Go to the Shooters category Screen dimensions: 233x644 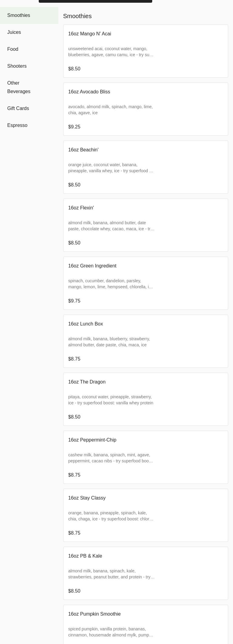tap(17, 66)
